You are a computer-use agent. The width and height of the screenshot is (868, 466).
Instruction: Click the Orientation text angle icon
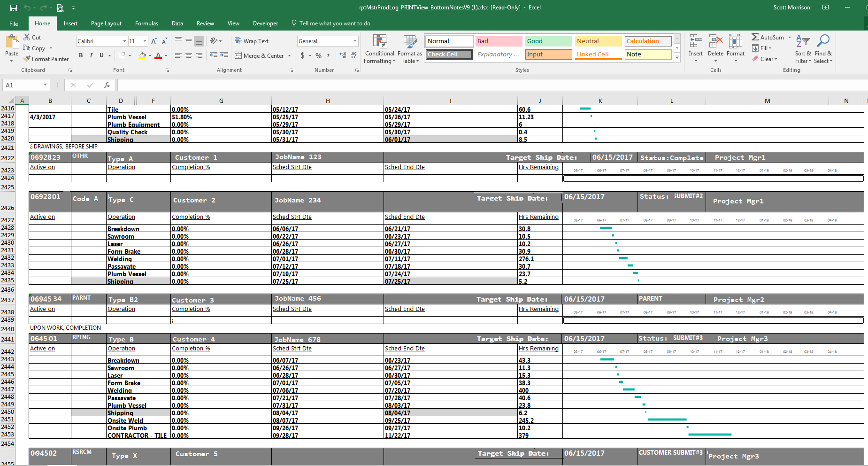(x=214, y=41)
